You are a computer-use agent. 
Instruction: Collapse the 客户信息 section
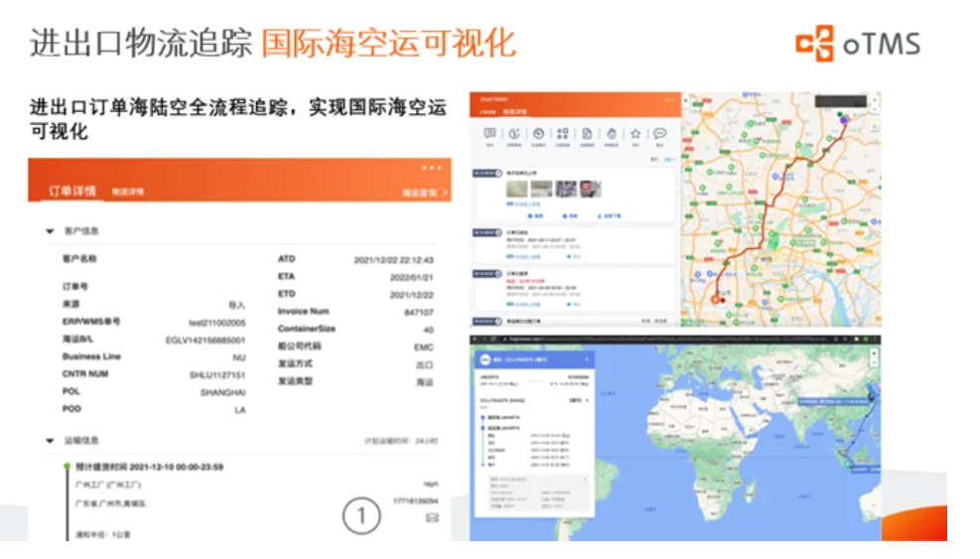click(x=51, y=231)
